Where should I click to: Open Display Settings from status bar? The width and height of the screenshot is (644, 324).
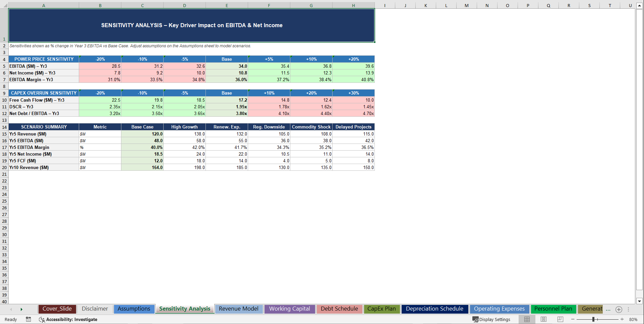[491, 319]
